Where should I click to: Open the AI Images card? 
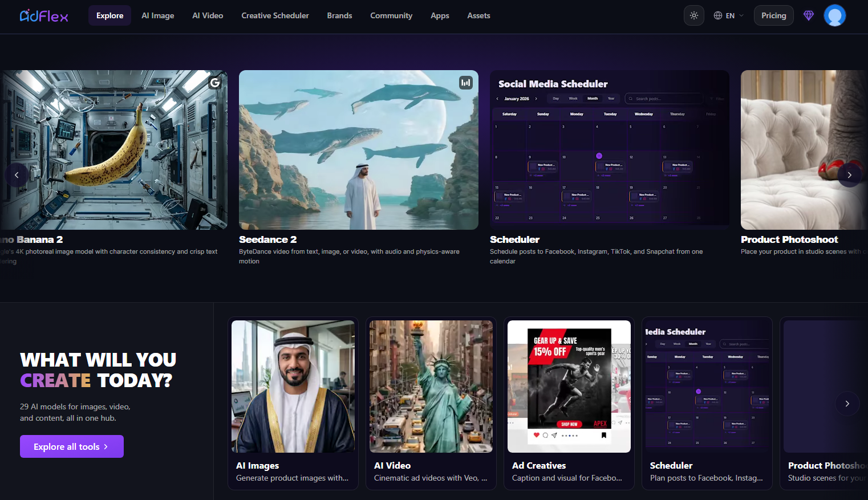(x=293, y=403)
